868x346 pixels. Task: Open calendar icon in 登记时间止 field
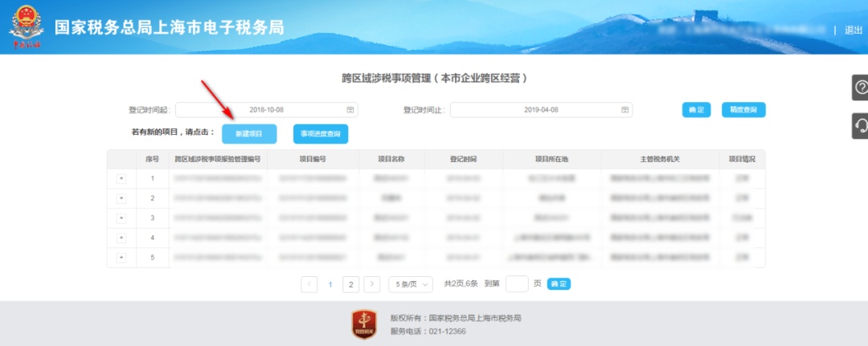(624, 110)
